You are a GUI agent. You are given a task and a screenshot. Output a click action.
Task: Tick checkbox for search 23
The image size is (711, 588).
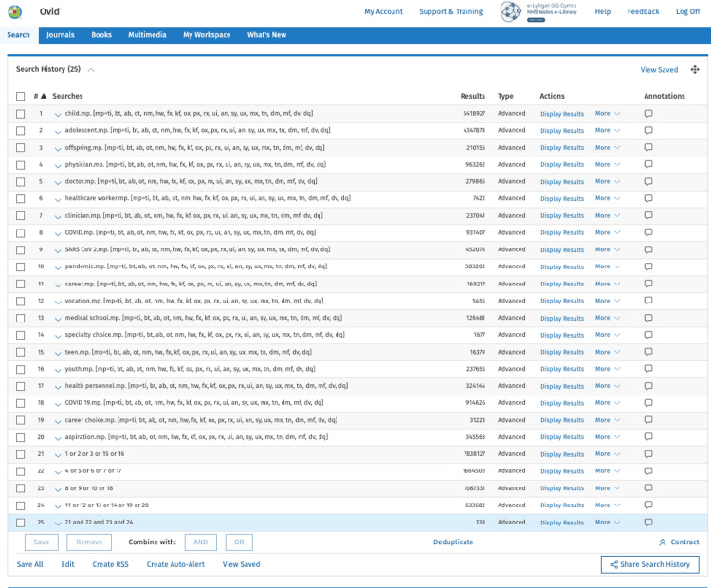click(21, 488)
